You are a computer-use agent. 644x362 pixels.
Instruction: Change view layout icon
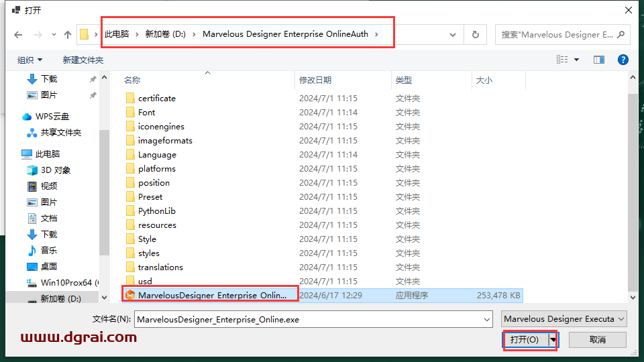562,60
